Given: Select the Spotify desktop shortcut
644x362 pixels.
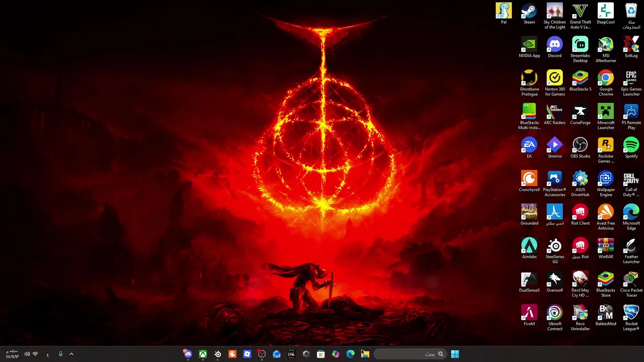Looking at the screenshot, I should coord(631,148).
